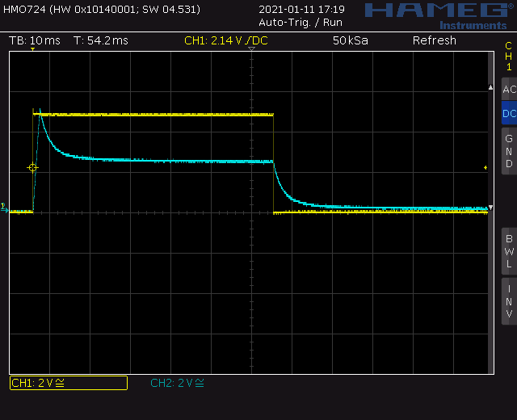Screen dimensions: 517x420
Task: Click the down arrow on right edge
Action: [x=490, y=207]
